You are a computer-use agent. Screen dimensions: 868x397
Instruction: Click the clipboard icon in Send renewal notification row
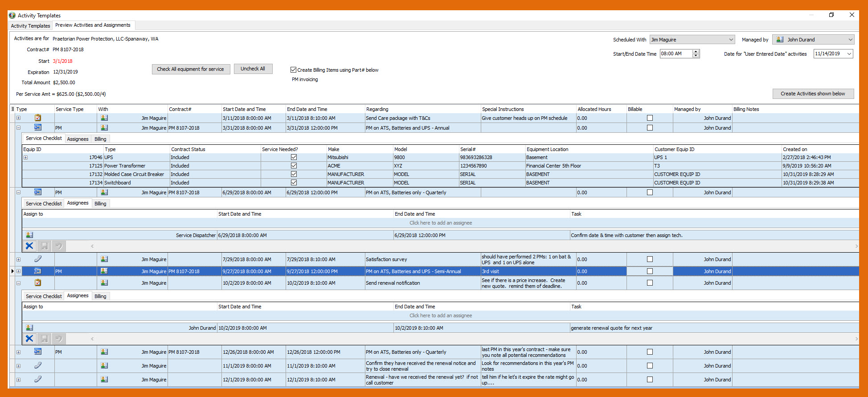[x=38, y=282]
